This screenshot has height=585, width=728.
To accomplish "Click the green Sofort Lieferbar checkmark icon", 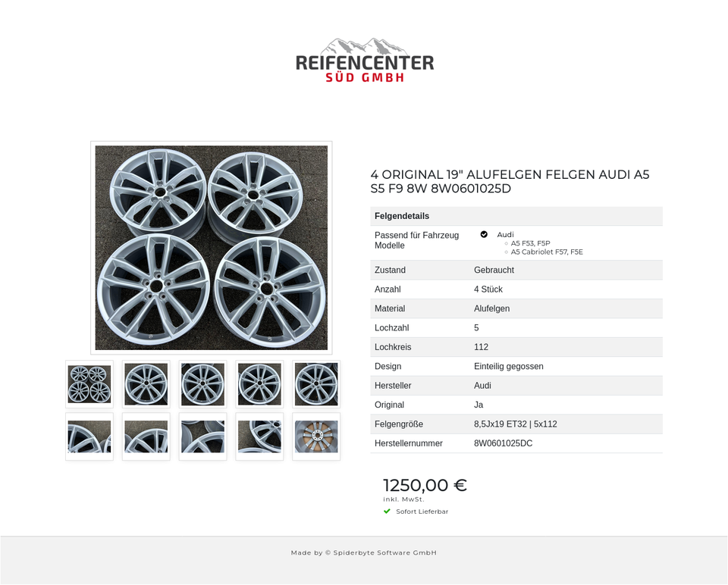I will coord(387,511).
